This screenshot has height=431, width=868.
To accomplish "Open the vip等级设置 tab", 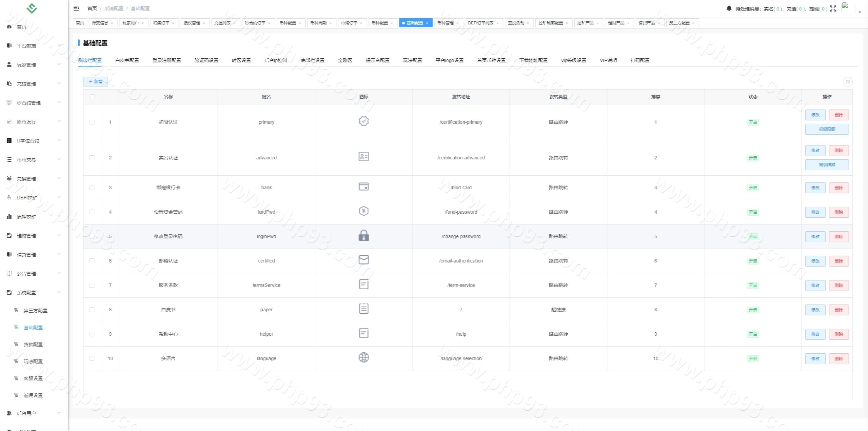I will (573, 60).
